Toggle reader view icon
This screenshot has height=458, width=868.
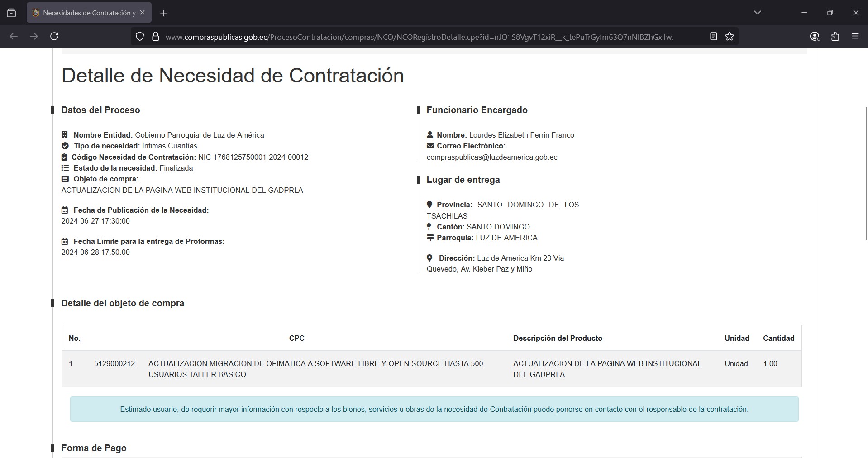714,36
